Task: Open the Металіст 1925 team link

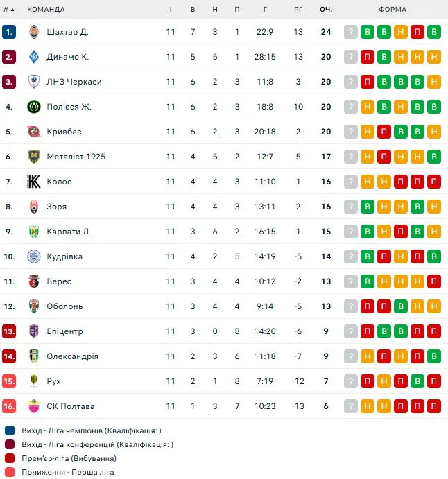Action: [x=76, y=157]
